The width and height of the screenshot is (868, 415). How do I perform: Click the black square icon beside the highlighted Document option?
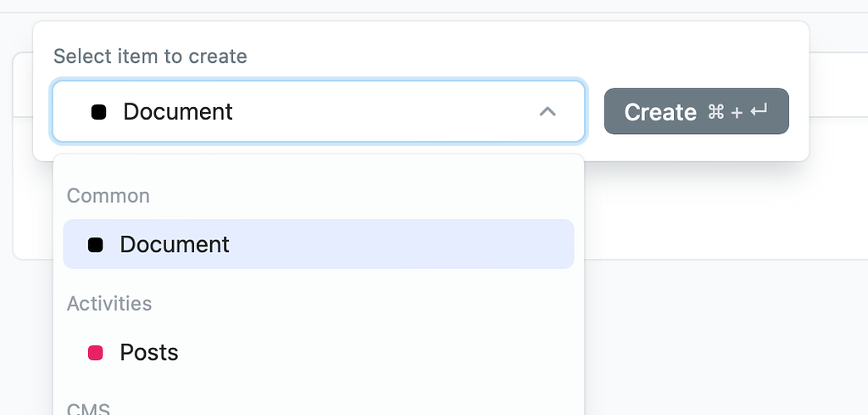[96, 244]
